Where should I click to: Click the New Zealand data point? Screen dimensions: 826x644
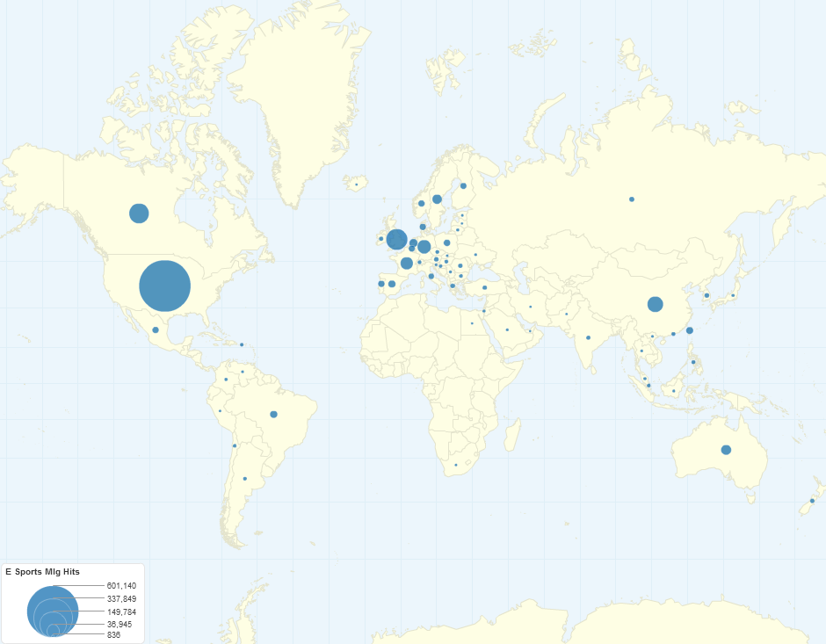pyautogui.click(x=812, y=501)
